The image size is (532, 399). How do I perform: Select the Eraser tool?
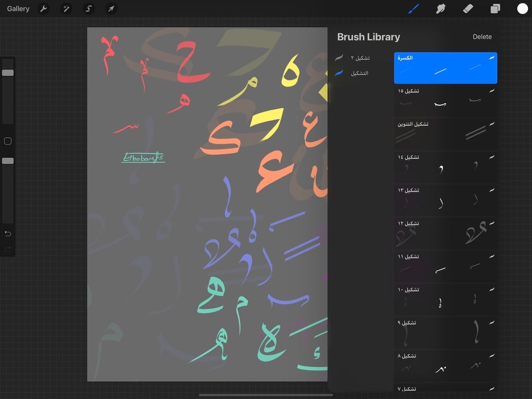(468, 8)
